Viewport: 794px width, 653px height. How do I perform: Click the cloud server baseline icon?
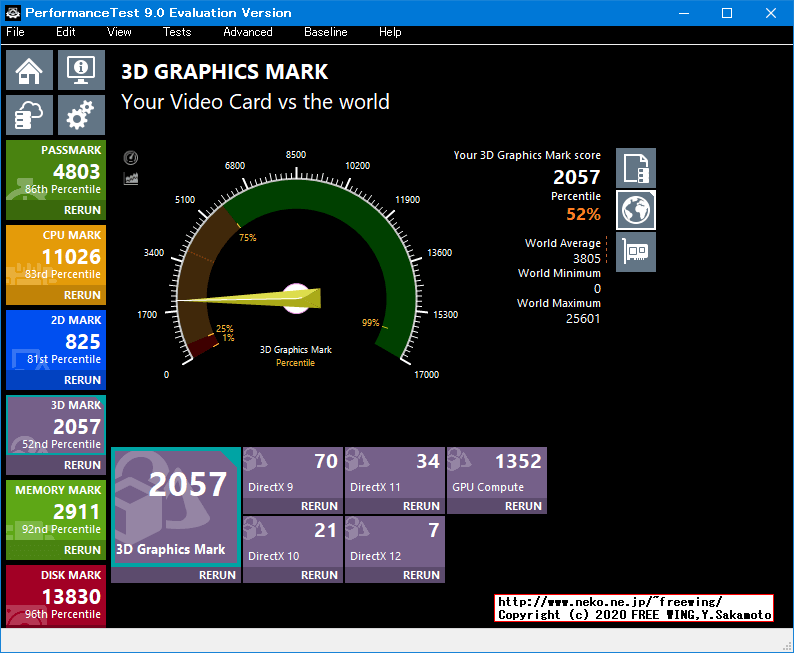[30, 115]
